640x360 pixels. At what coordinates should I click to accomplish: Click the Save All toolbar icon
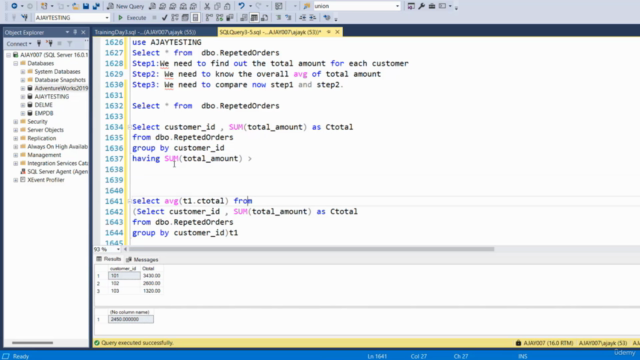tap(96, 6)
